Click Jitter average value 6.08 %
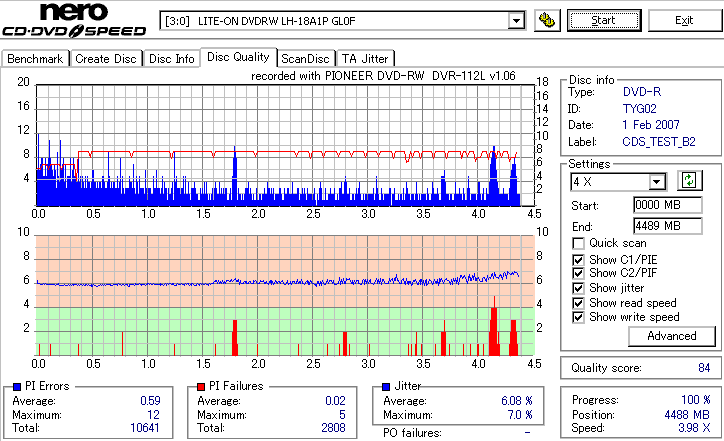724x441 pixels. pos(517,401)
